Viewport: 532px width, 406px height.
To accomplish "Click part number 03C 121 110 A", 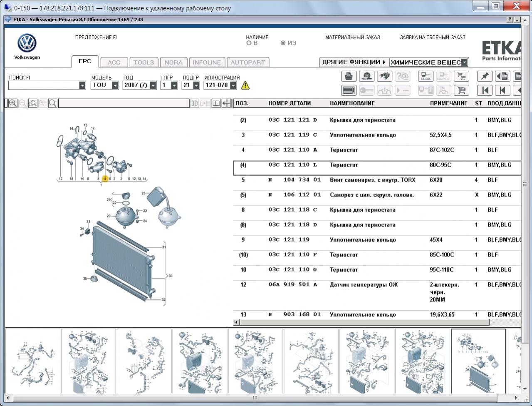I will (x=293, y=150).
